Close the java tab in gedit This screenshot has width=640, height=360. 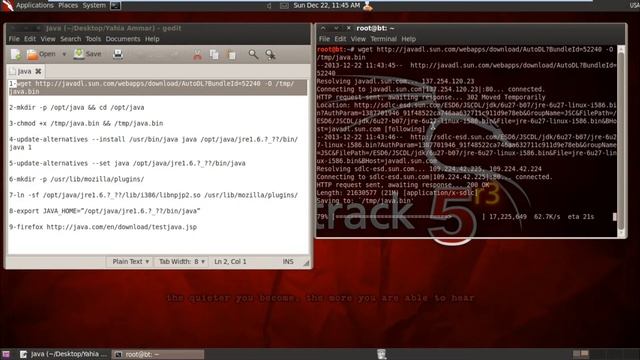tap(38, 71)
